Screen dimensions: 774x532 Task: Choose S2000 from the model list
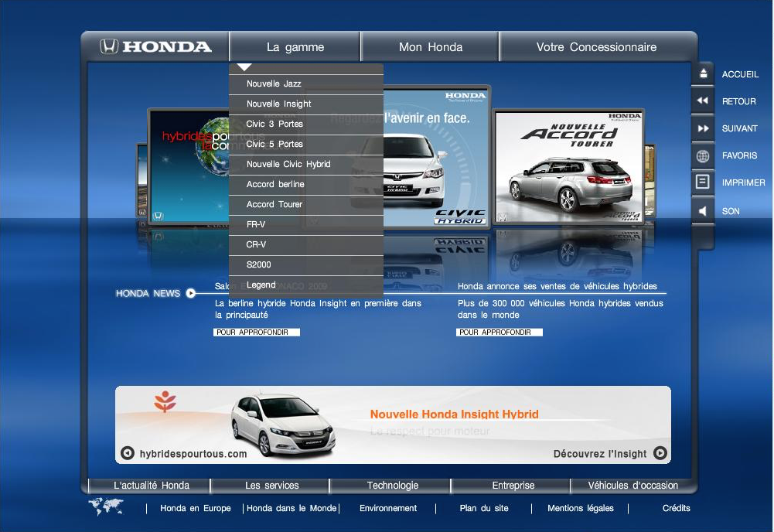306,264
